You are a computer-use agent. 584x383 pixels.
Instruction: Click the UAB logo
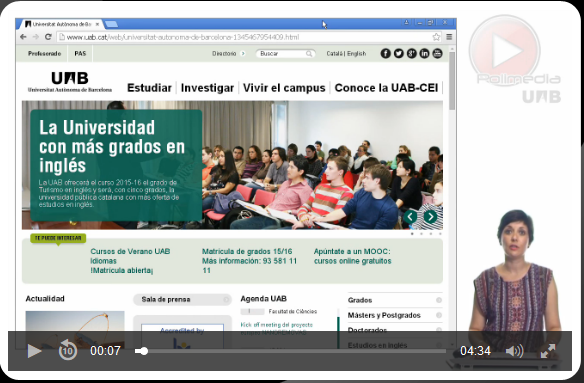pyautogui.click(x=70, y=82)
